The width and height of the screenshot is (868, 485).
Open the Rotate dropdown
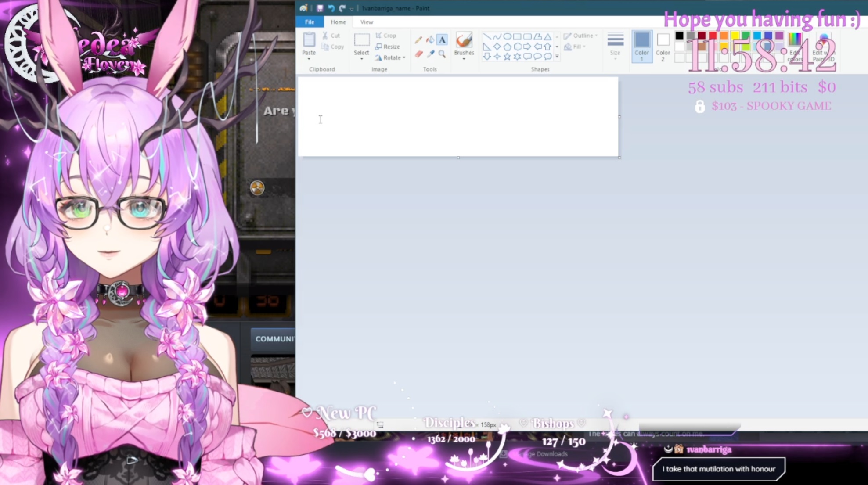click(390, 57)
